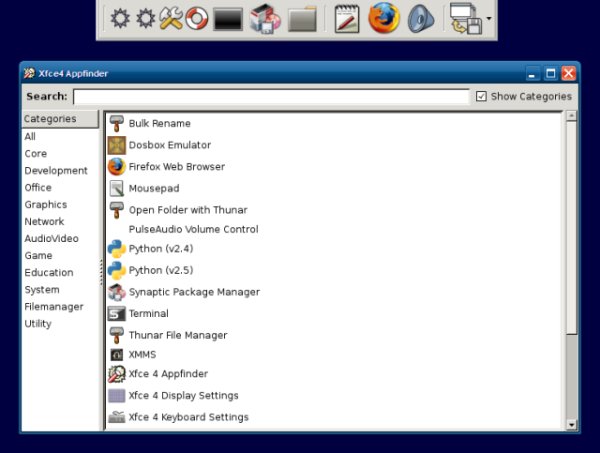Click the Open Folder with Thunar icon
600x453 pixels.
117,210
